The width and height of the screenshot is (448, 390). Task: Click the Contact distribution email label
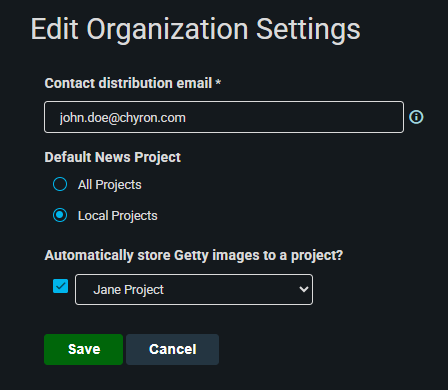pyautogui.click(x=128, y=83)
